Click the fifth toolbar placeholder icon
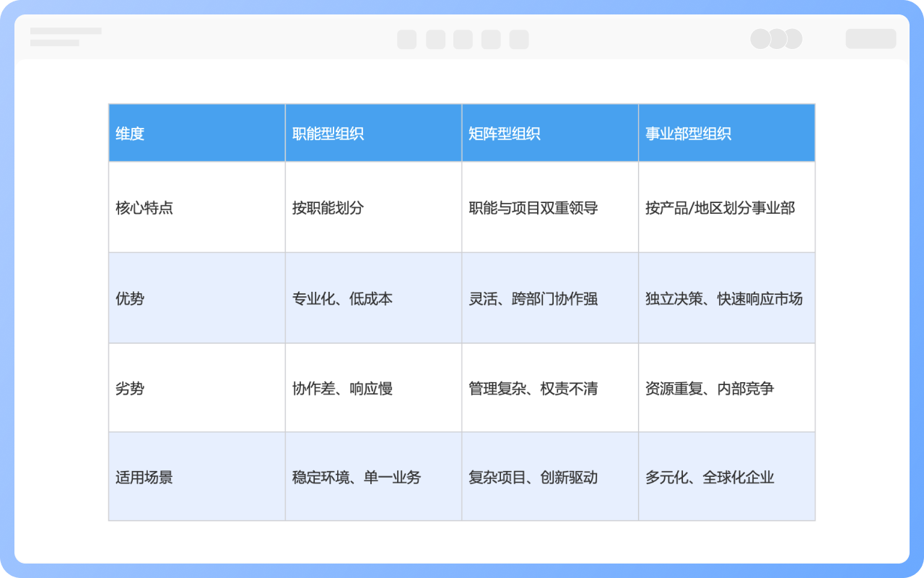Viewport: 924px width, 578px height. pos(520,39)
